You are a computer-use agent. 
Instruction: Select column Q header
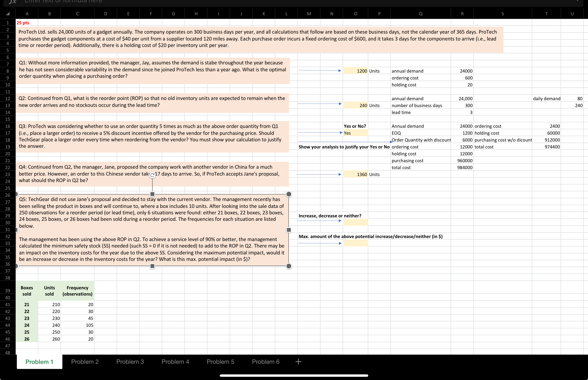pos(421,14)
